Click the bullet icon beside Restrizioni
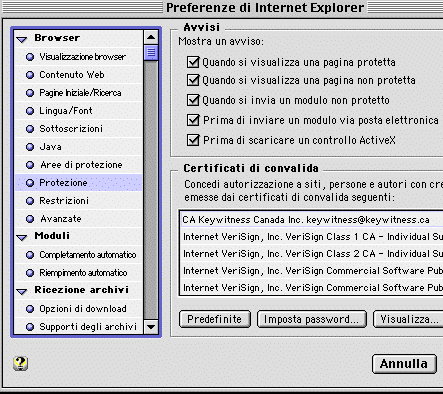The width and height of the screenshot is (443, 394). tap(30, 201)
